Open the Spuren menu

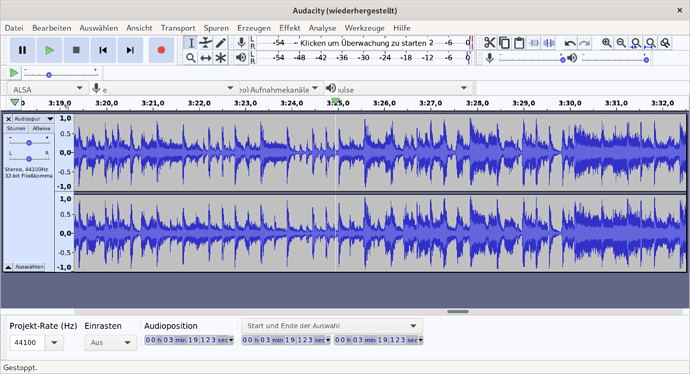(x=216, y=28)
